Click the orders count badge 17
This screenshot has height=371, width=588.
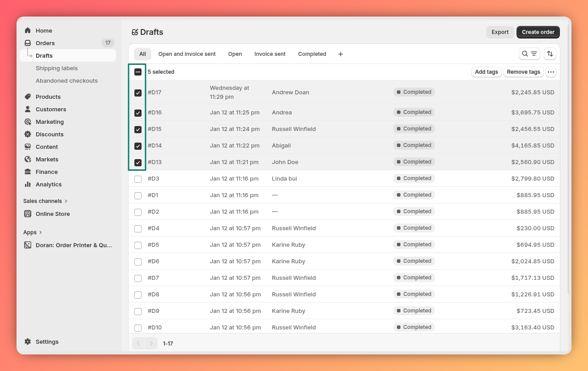pyautogui.click(x=108, y=43)
